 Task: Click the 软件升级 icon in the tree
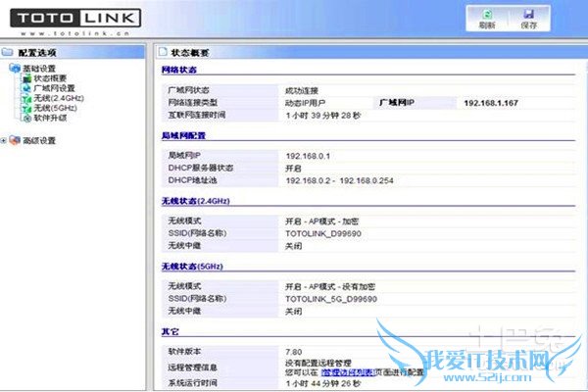click(x=24, y=118)
